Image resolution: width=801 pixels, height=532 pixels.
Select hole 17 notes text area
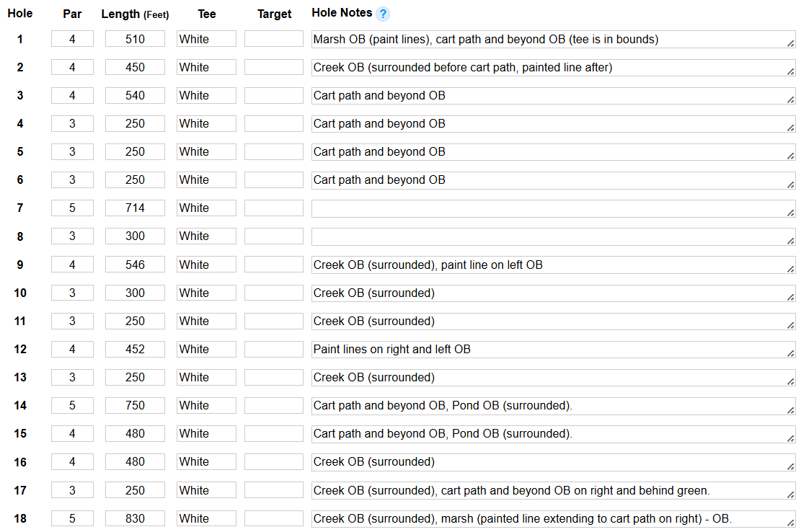[553, 491]
